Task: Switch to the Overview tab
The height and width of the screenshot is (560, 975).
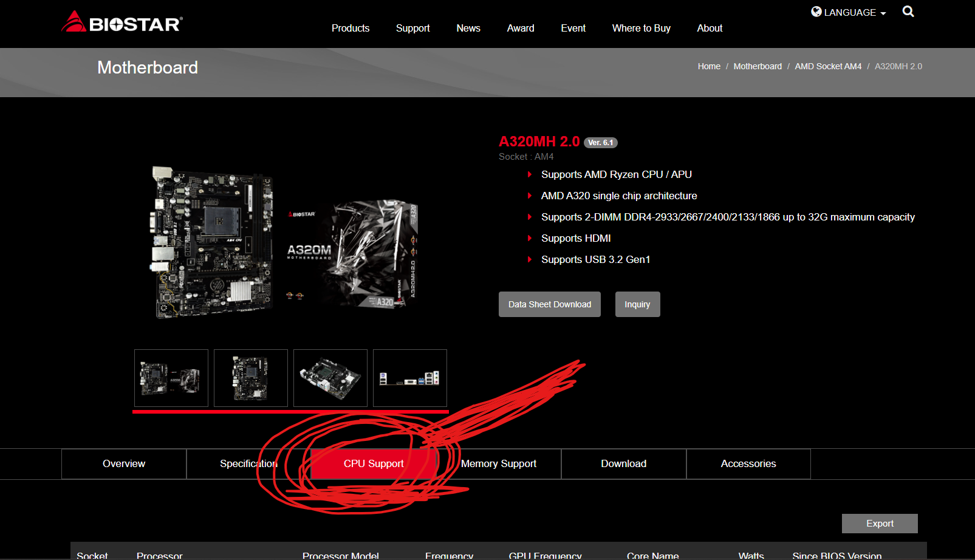Action: (124, 464)
